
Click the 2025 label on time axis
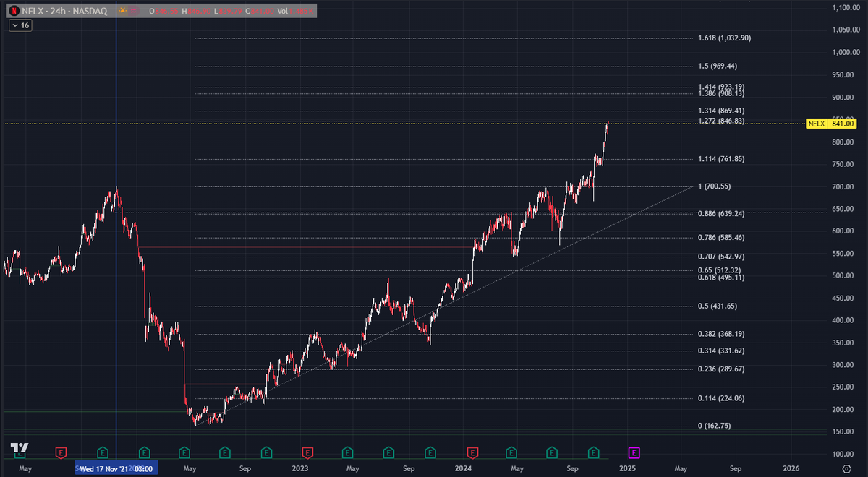pyautogui.click(x=627, y=468)
